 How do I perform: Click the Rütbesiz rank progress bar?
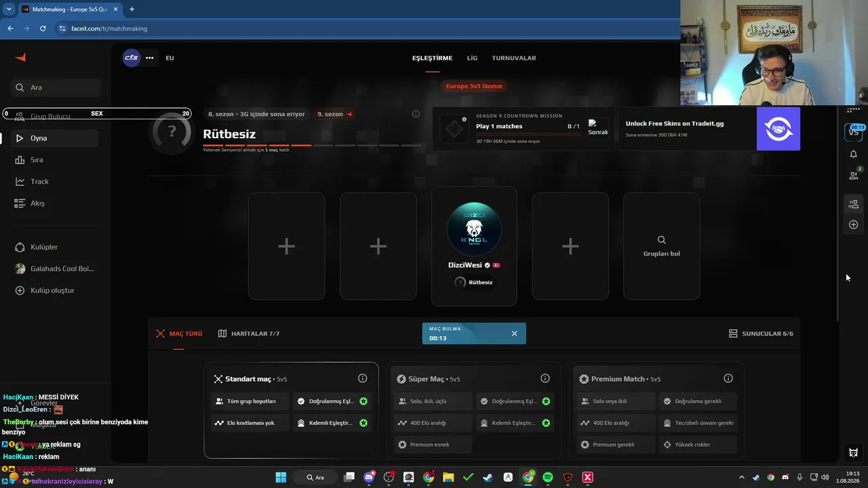coord(312,145)
